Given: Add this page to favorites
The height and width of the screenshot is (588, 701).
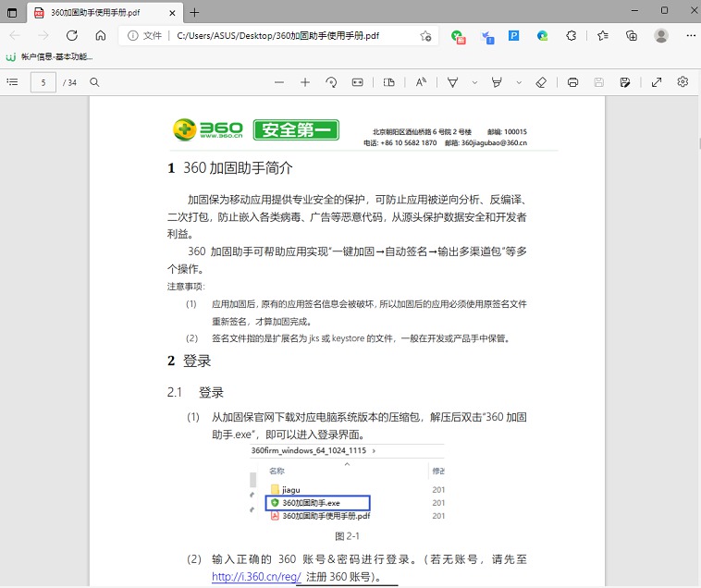Looking at the screenshot, I should point(425,36).
